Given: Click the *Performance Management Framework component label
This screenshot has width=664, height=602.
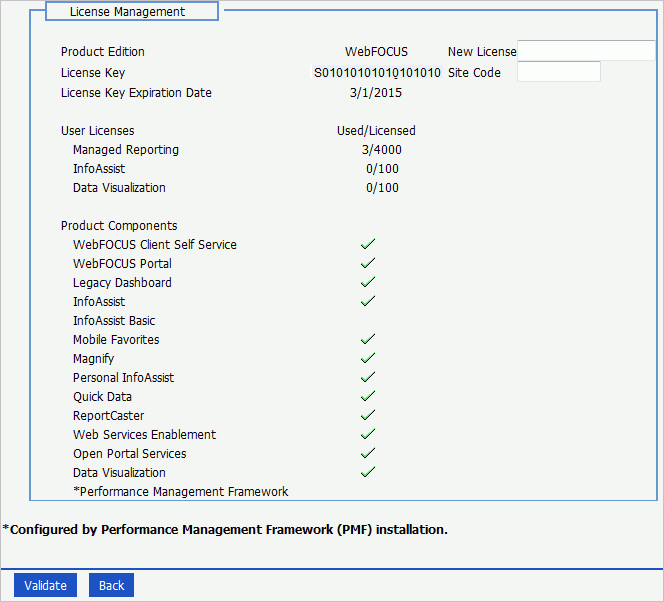Looking at the screenshot, I should click(x=181, y=492).
